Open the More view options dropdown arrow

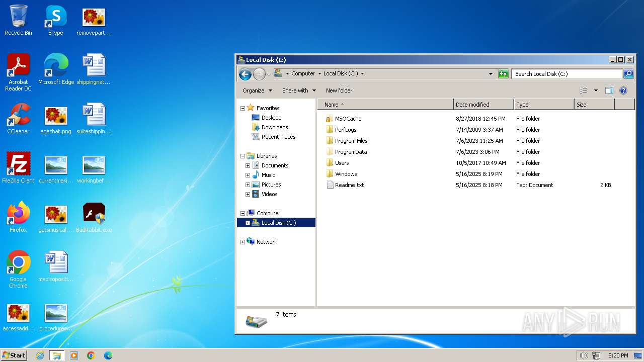(x=596, y=90)
